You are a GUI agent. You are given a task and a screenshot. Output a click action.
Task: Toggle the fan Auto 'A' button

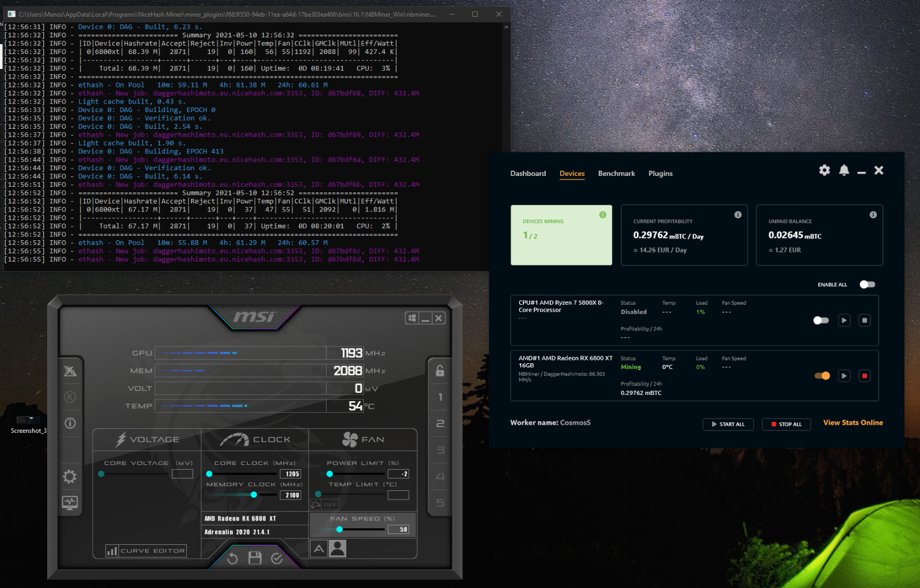tap(319, 549)
